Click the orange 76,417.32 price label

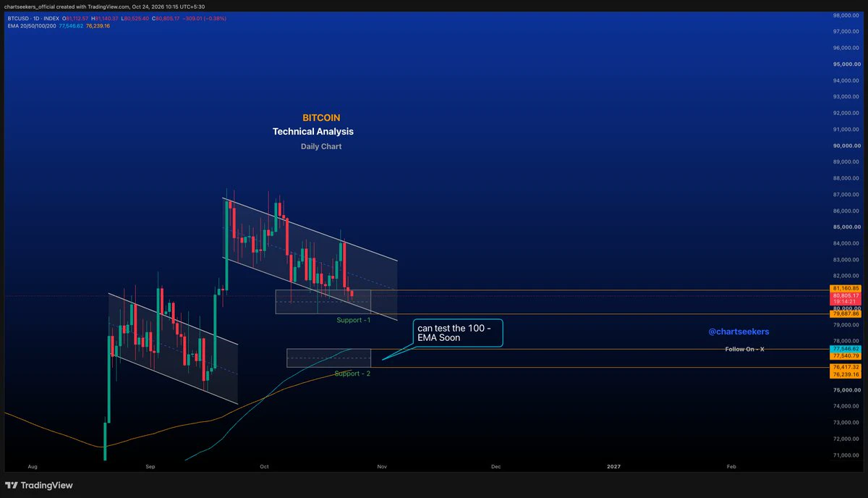point(846,367)
